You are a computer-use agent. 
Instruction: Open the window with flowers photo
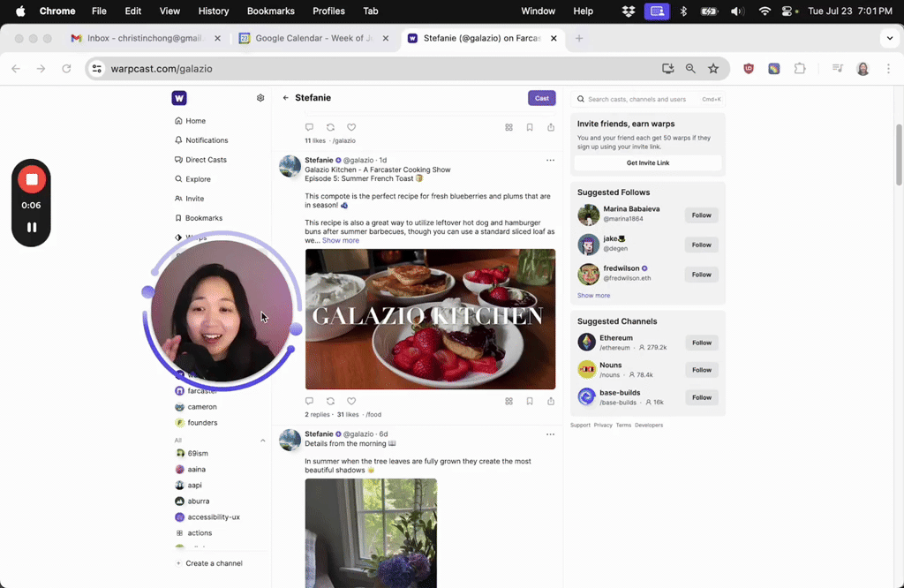pyautogui.click(x=371, y=533)
